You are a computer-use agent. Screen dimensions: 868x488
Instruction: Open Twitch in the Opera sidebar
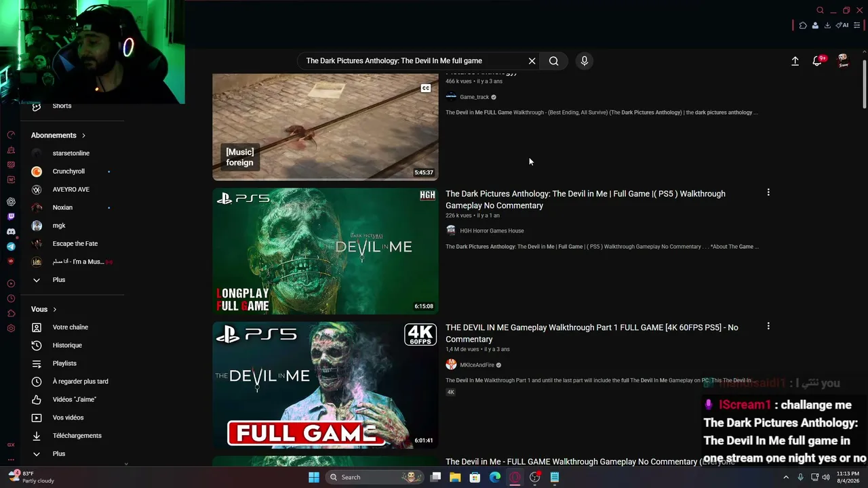[x=11, y=217]
